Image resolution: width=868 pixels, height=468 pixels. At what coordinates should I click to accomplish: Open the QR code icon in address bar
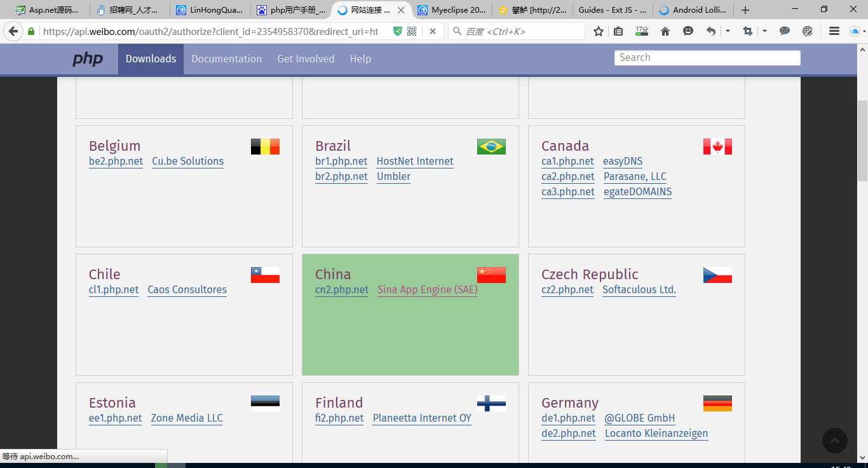point(412,31)
